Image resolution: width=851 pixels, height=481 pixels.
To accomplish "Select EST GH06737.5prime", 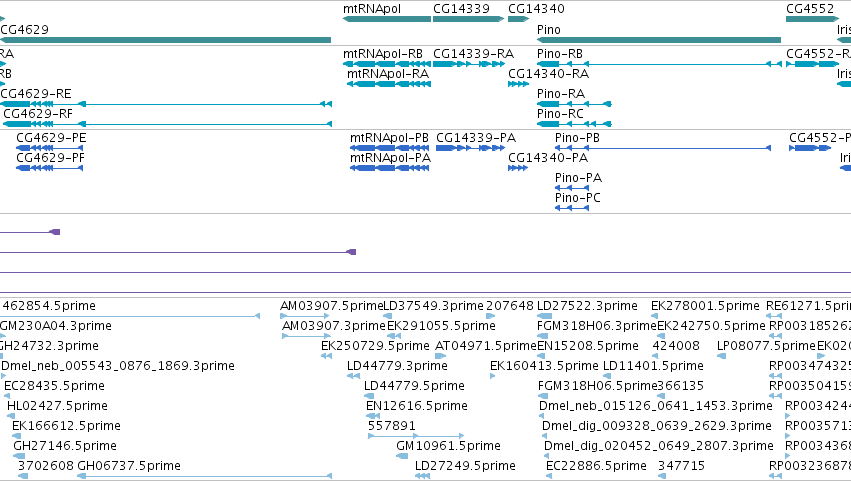I will tap(129, 466).
